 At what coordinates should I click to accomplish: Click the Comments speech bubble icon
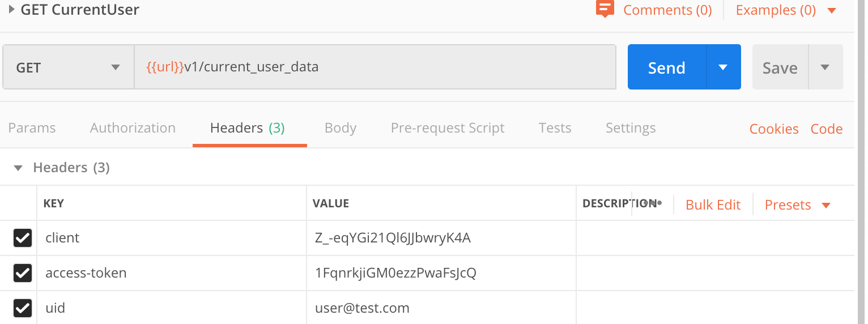605,9
